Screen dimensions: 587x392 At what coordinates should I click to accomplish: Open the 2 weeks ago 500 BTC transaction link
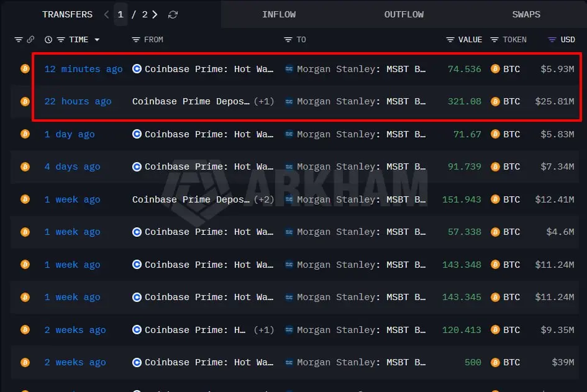pyautogui.click(x=75, y=362)
